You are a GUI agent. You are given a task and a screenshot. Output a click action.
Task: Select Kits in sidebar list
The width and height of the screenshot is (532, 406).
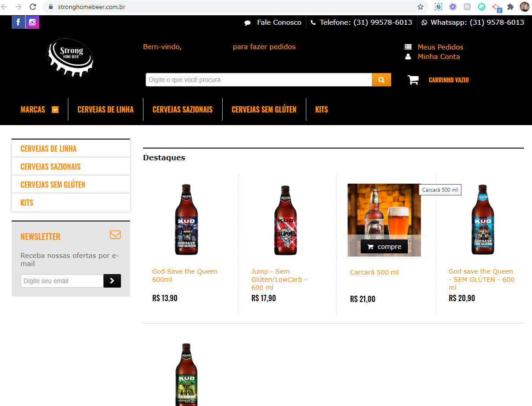pyautogui.click(x=71, y=203)
